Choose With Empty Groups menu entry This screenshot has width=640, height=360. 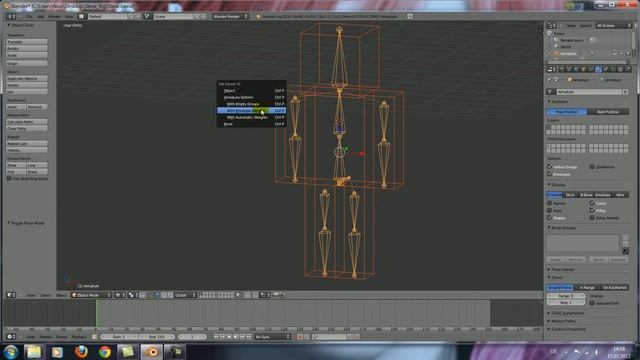(251, 104)
